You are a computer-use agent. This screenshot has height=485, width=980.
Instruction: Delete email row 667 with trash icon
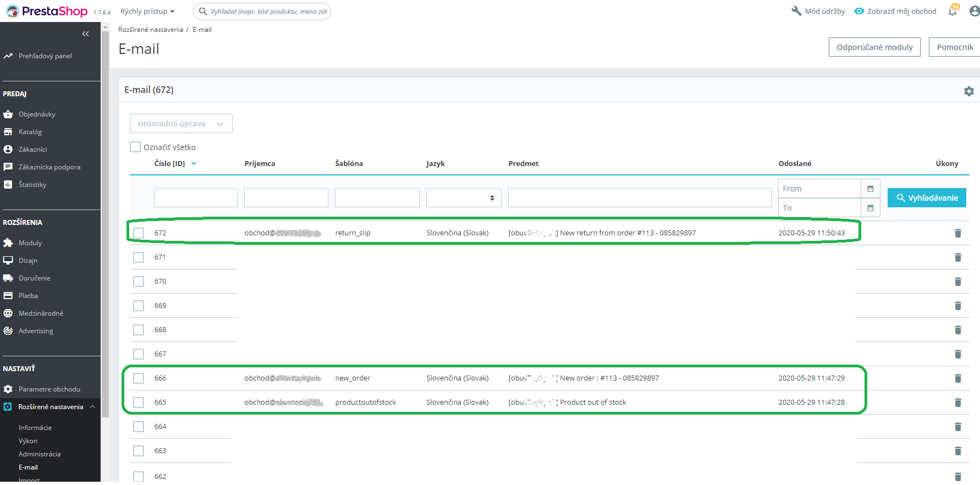click(x=958, y=354)
